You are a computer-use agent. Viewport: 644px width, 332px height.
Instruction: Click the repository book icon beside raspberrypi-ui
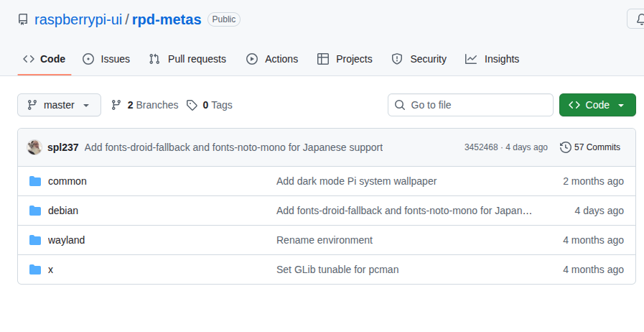23,19
